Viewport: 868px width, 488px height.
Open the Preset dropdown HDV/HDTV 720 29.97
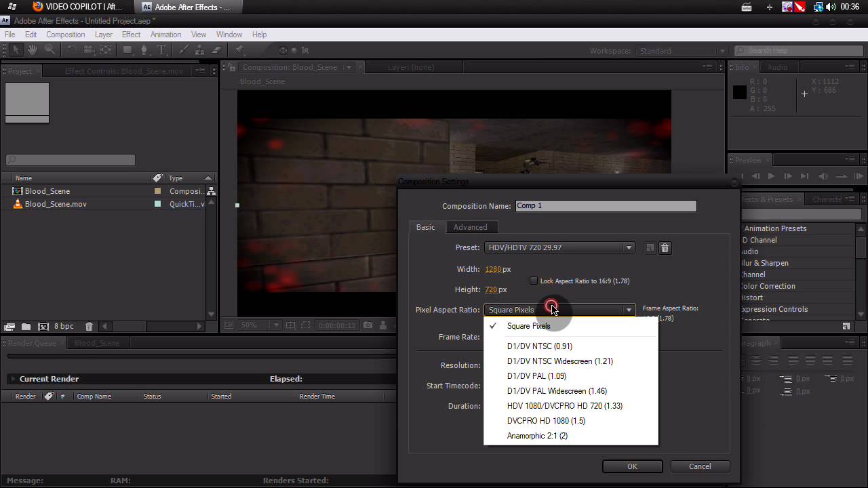(559, 247)
